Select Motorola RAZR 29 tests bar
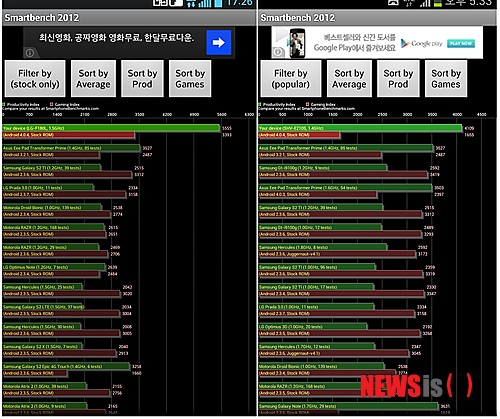Screen dimensions: 500x419 [51, 247]
